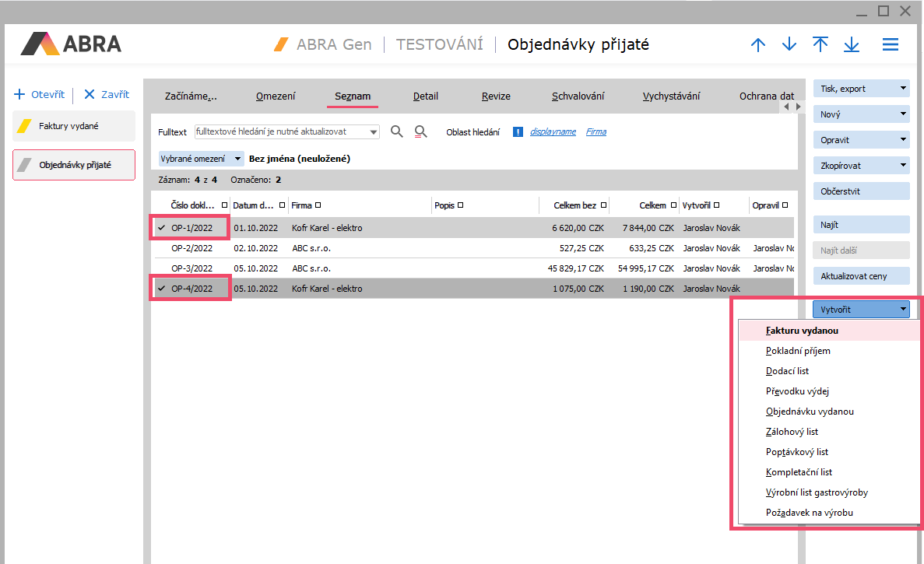The width and height of the screenshot is (924, 564).
Task: Click the up arrow navigation icon
Action: coord(757,45)
